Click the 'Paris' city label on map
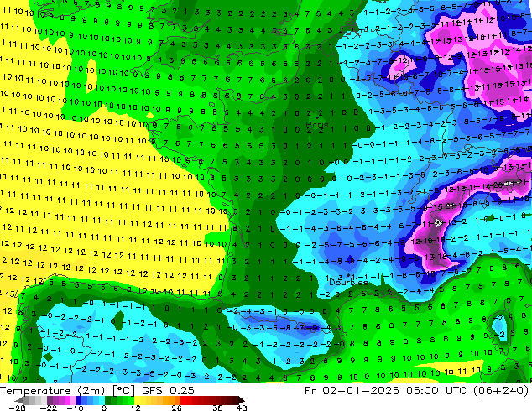 point(317,125)
